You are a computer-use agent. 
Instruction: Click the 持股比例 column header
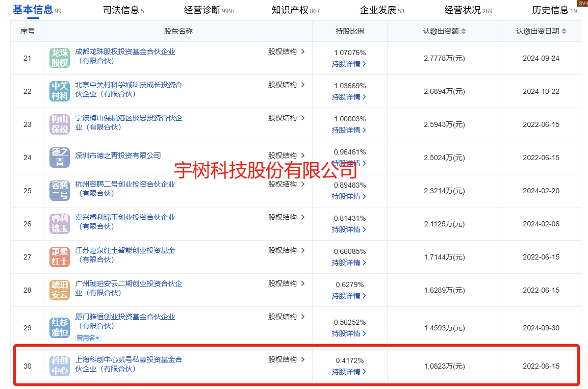coord(349,31)
